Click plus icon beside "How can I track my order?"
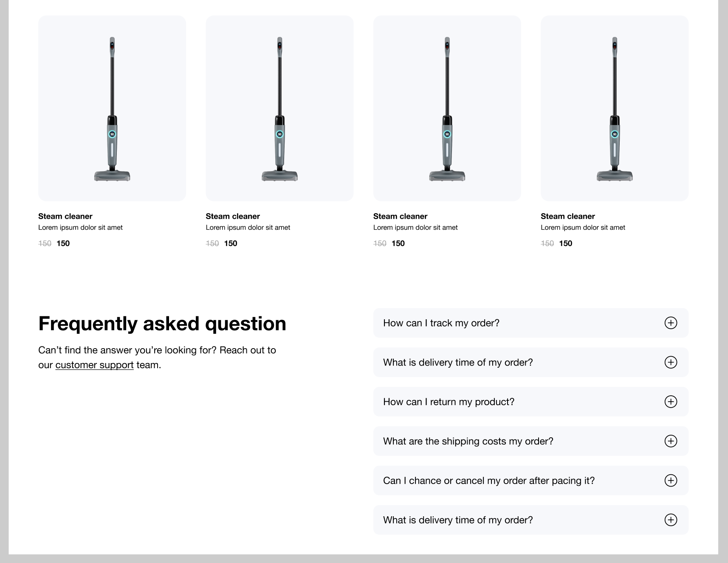 click(x=670, y=323)
